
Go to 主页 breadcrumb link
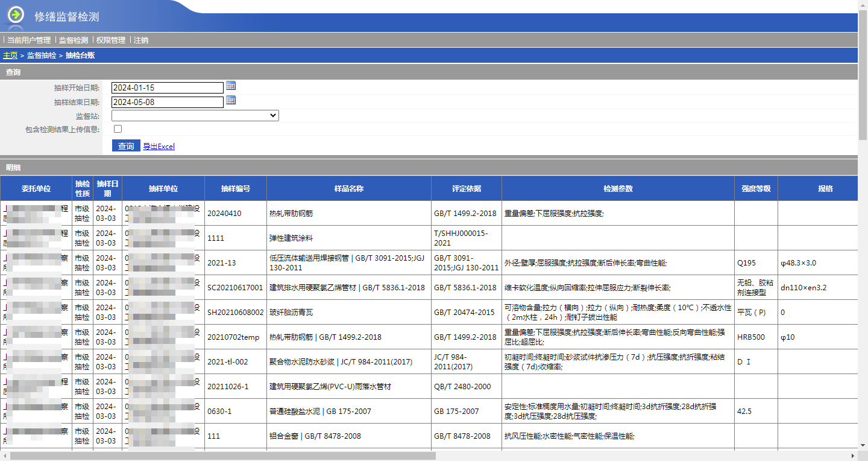pyautogui.click(x=10, y=56)
